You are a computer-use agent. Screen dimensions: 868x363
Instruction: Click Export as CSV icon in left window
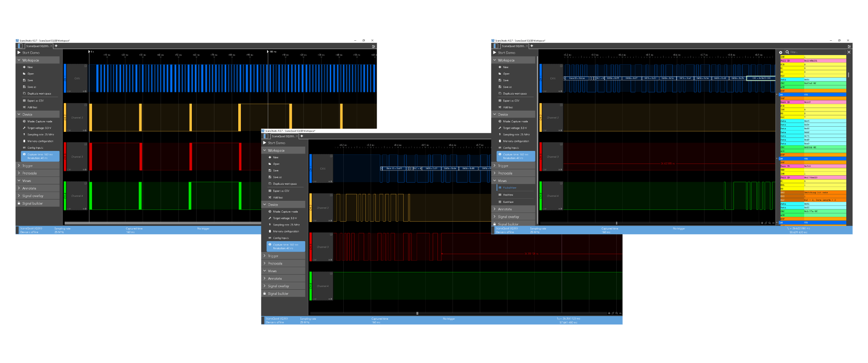(x=24, y=101)
